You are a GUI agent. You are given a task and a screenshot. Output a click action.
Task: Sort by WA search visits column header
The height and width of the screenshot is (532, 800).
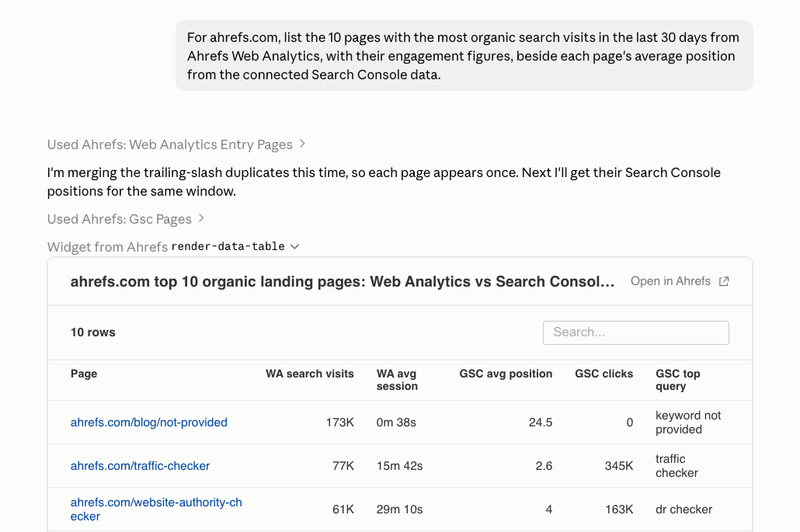pos(310,374)
